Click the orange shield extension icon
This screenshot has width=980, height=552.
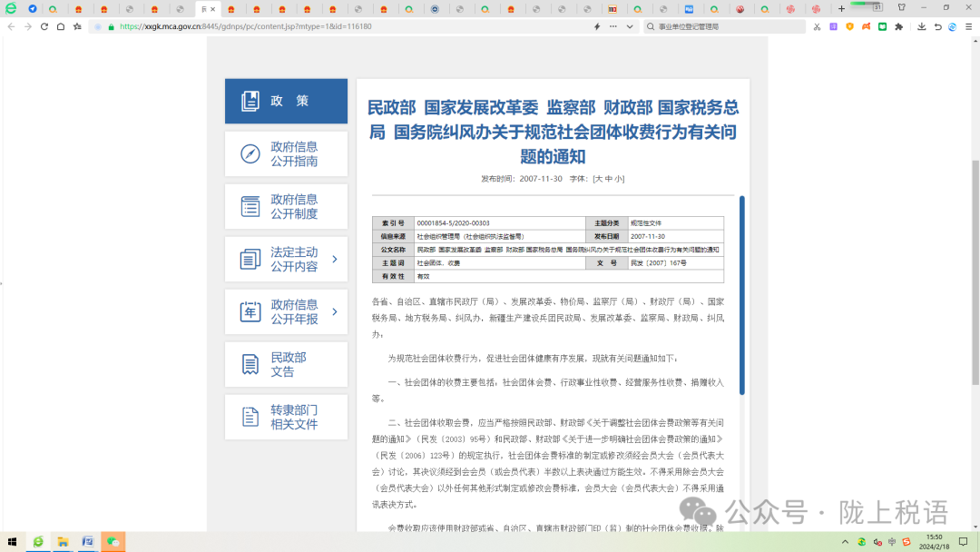[849, 27]
